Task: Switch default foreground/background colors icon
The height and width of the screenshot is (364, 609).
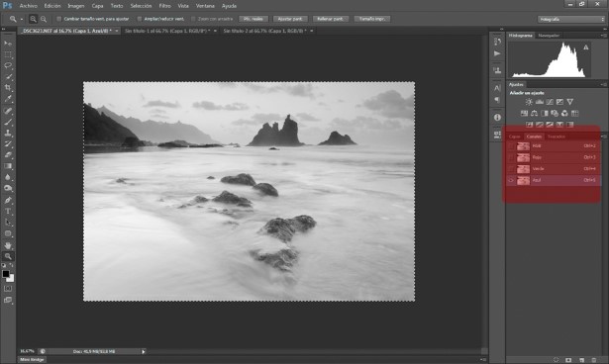Action: coord(4,265)
